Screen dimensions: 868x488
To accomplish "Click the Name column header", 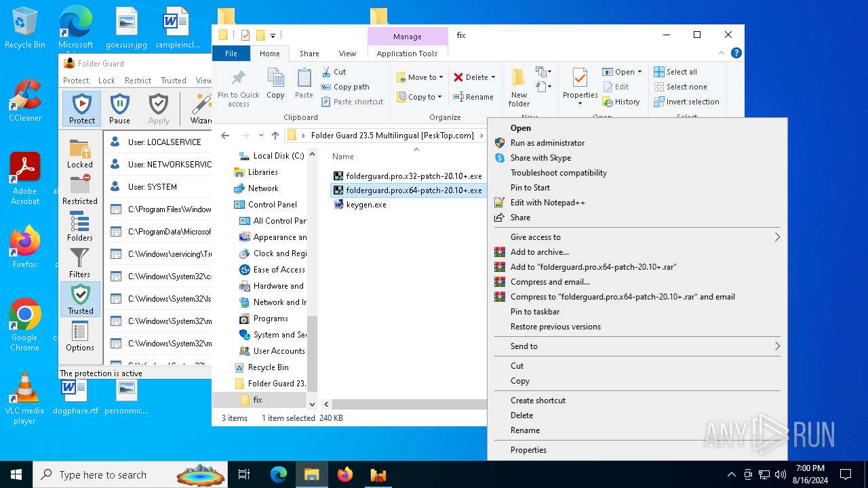I will coord(343,157).
